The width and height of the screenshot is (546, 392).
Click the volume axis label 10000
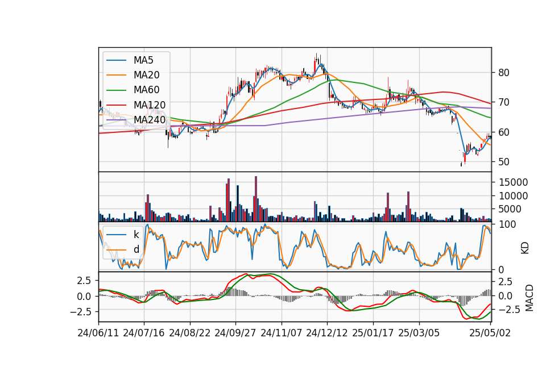pyautogui.click(x=513, y=196)
